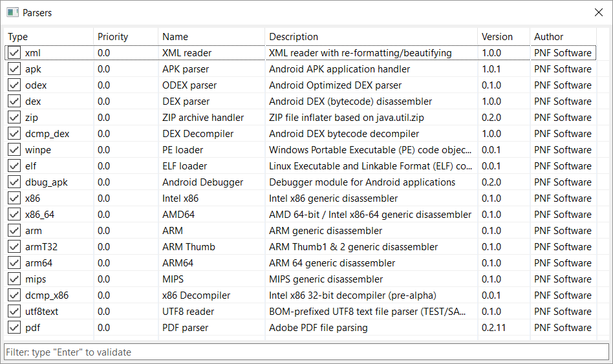Uncheck the xml parser checkbox

[x=14, y=53]
